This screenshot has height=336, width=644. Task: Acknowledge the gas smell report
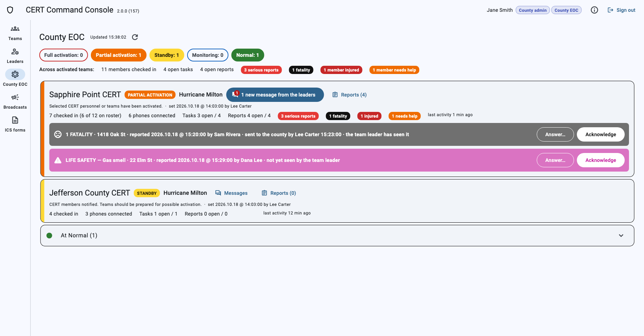pyautogui.click(x=601, y=160)
